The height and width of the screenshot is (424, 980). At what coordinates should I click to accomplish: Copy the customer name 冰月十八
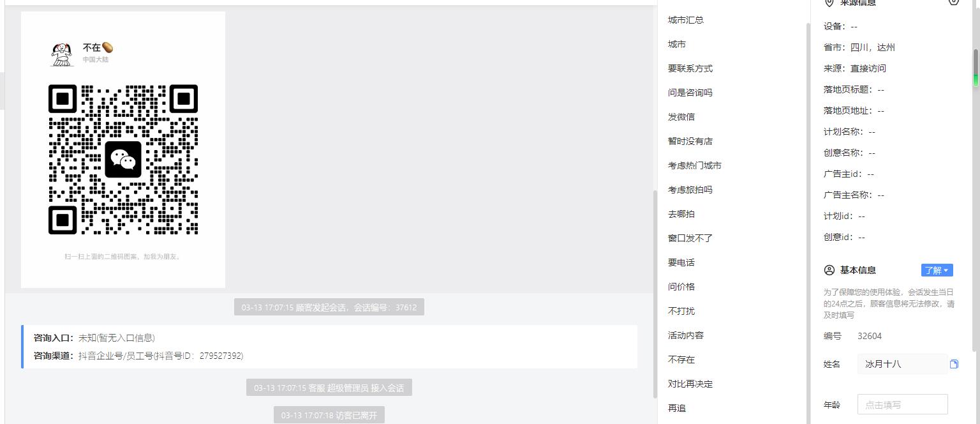[x=954, y=364]
